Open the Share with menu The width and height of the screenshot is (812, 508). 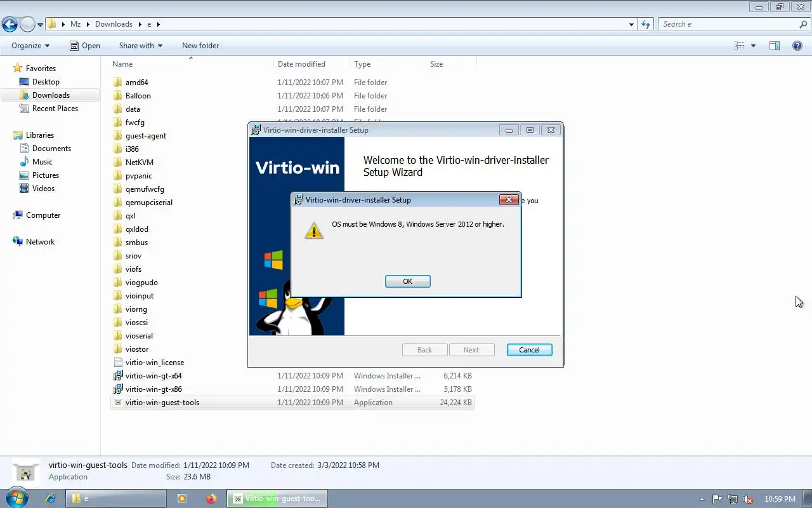click(x=141, y=46)
